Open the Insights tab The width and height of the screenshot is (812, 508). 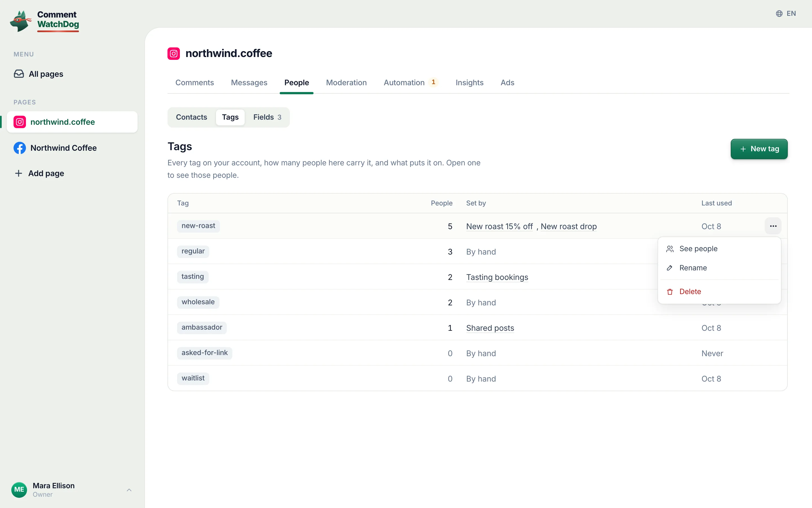[x=469, y=83]
